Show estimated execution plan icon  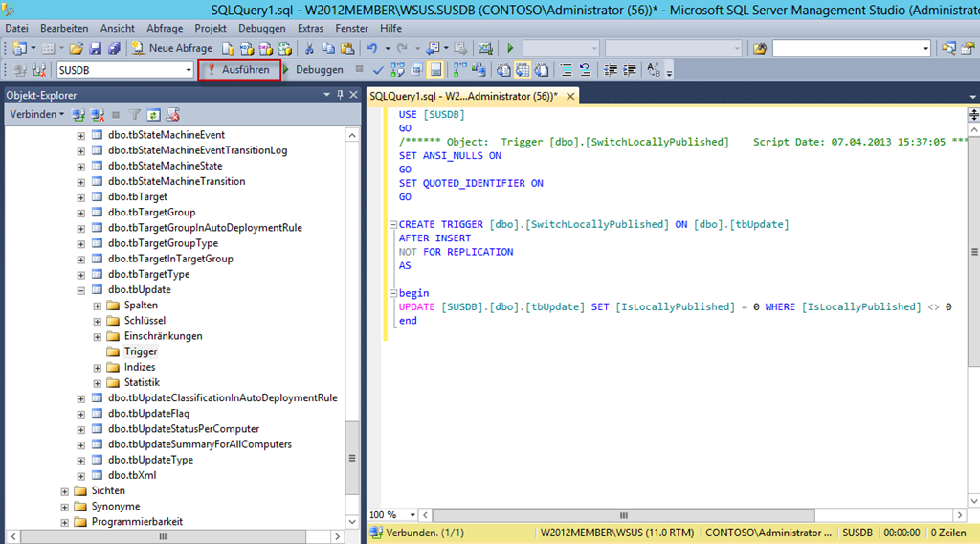[397, 70]
